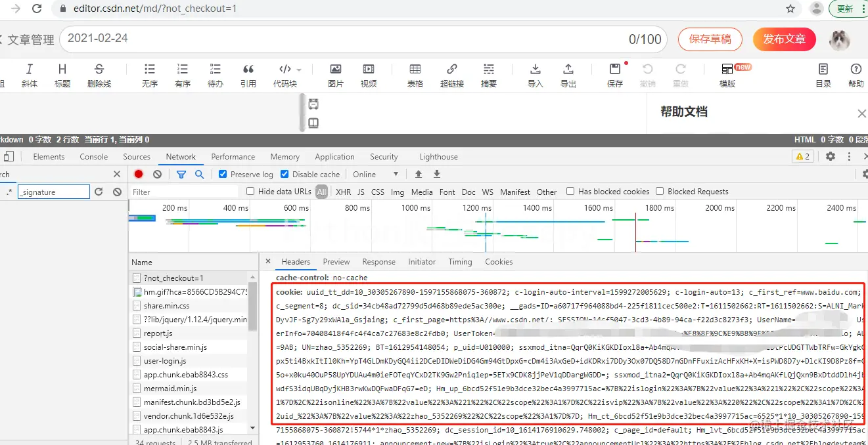Open the request Timing tab
The image size is (868, 445).
460,261
